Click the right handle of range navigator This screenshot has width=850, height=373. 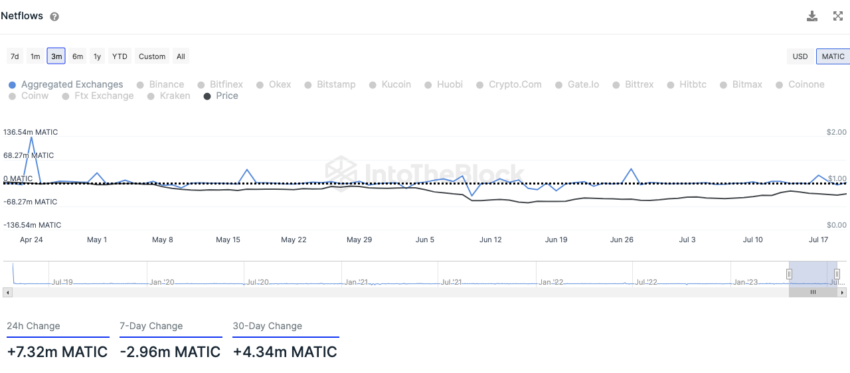click(x=837, y=274)
